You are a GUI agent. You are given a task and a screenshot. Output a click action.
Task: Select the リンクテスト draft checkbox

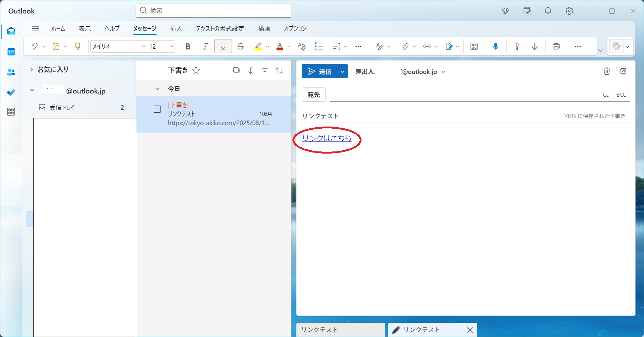(157, 109)
